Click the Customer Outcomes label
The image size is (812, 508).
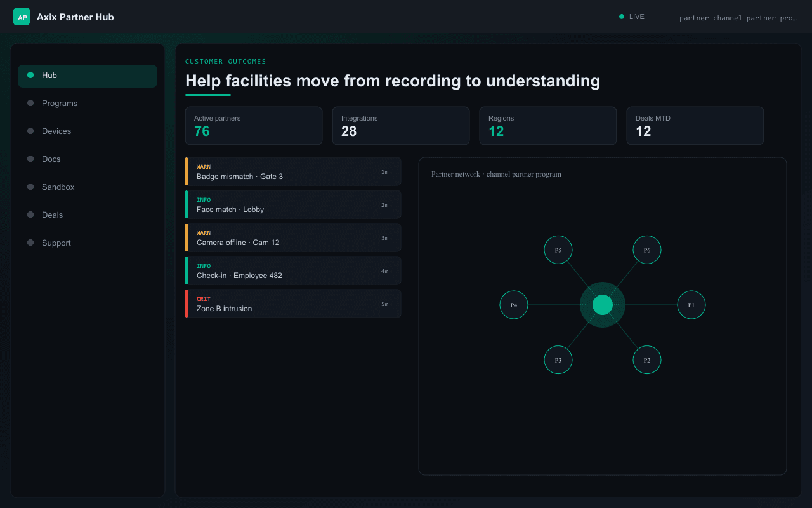pos(226,62)
